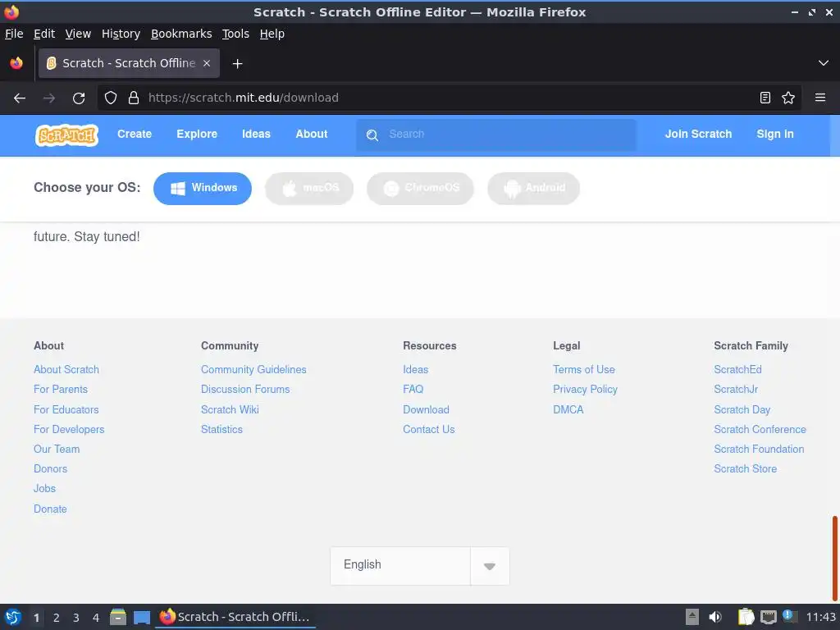Open tracking protection shield icon

pyautogui.click(x=111, y=98)
